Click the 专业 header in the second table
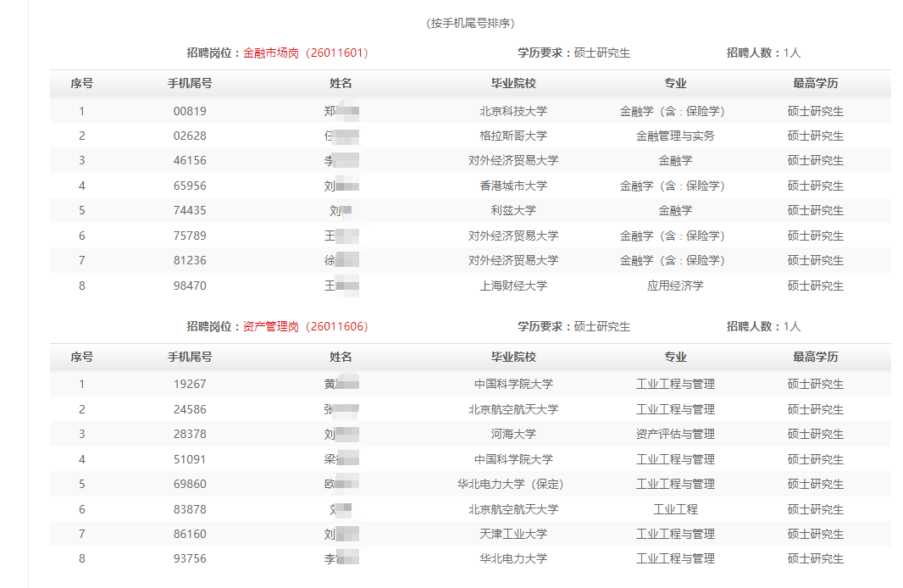 (675, 357)
